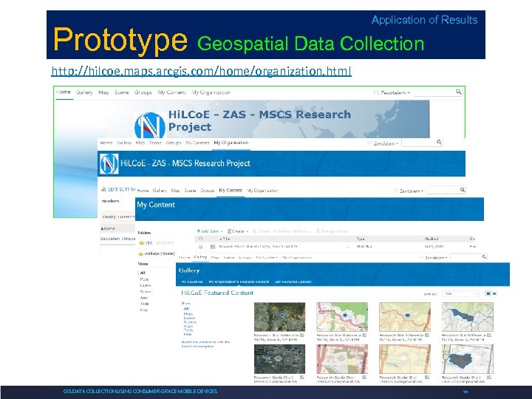
Task: Click the active My Content tab in the My Content window
Action: click(231, 191)
